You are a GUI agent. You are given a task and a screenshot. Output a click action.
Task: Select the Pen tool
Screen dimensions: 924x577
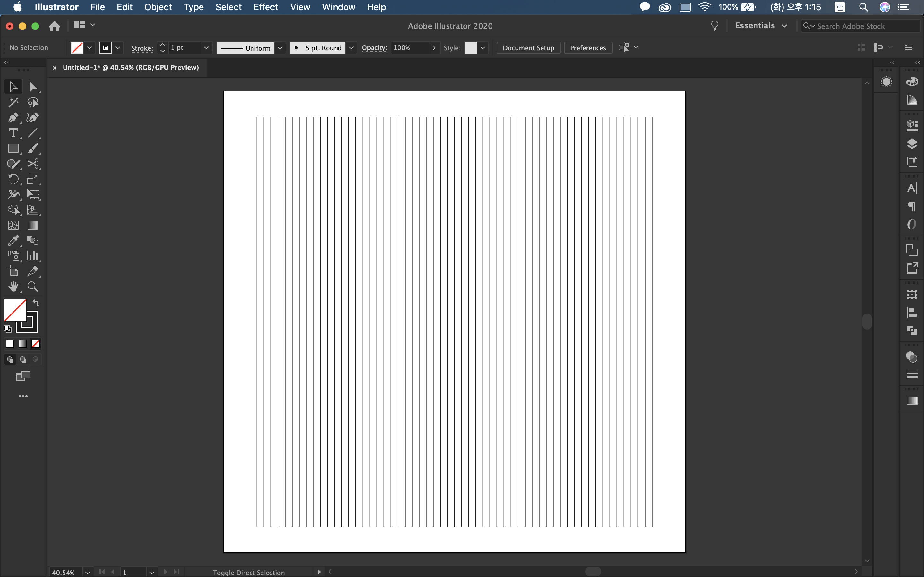point(13,118)
